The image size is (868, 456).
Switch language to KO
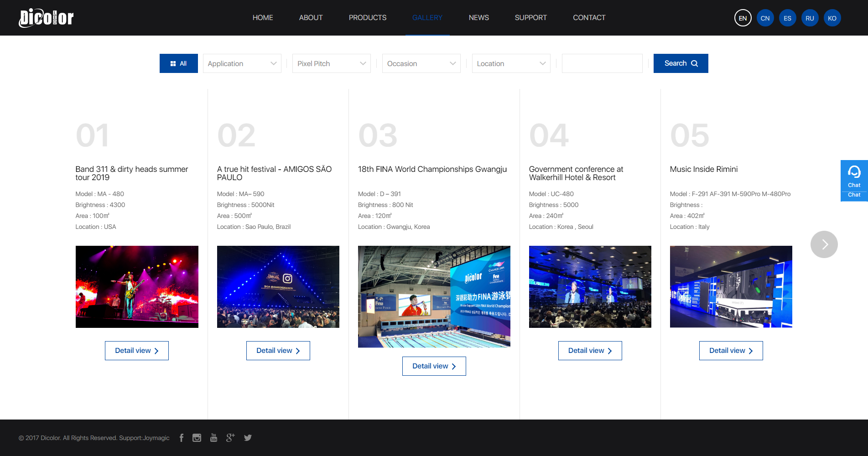point(832,18)
